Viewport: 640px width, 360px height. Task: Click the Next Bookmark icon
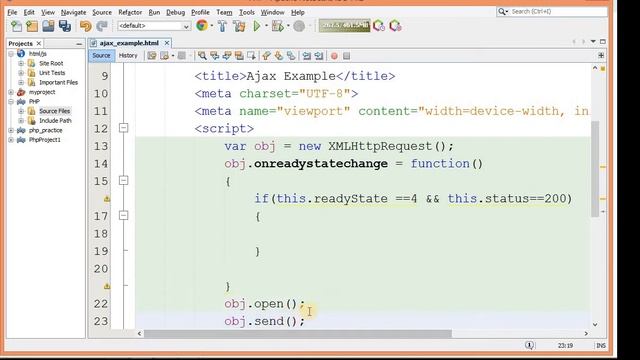click(x=278, y=56)
